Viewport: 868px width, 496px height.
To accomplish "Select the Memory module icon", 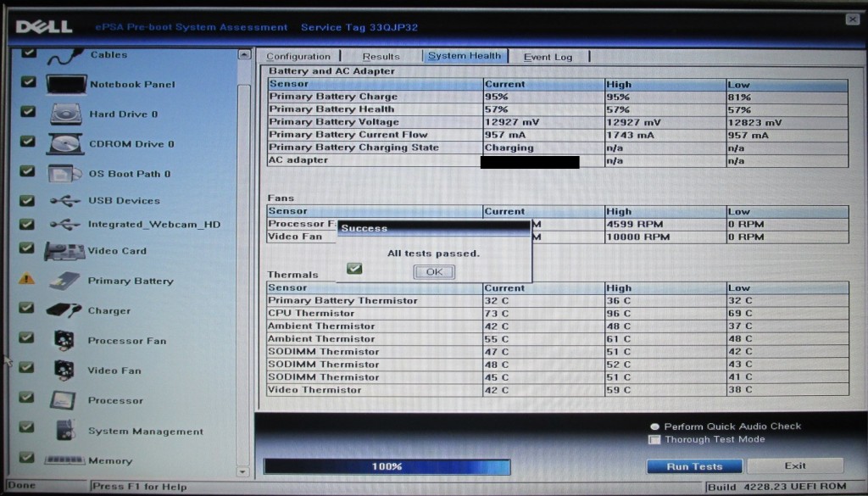I will [x=64, y=460].
